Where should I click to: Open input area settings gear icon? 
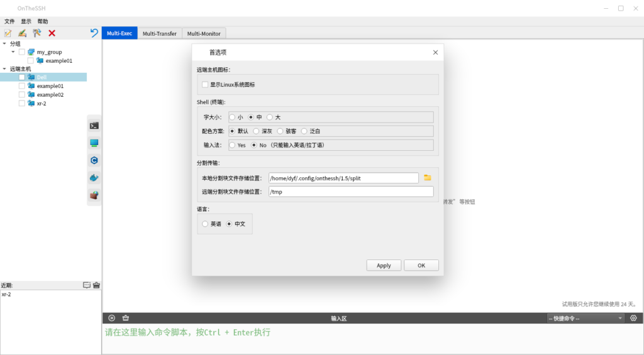coord(633,319)
